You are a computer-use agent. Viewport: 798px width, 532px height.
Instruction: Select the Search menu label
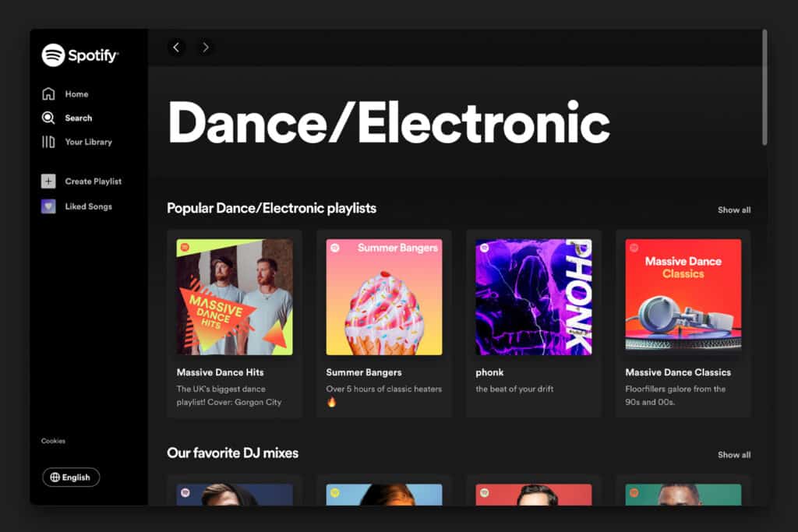point(79,118)
